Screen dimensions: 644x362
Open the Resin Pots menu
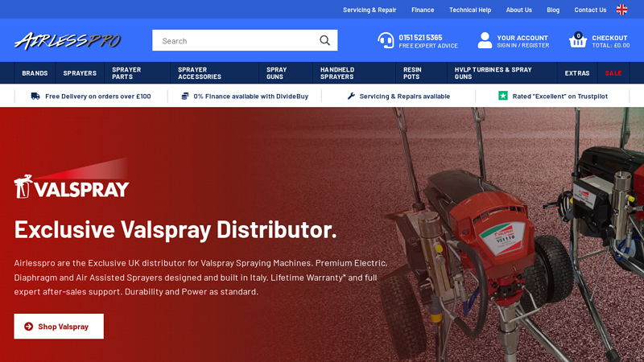point(421,73)
